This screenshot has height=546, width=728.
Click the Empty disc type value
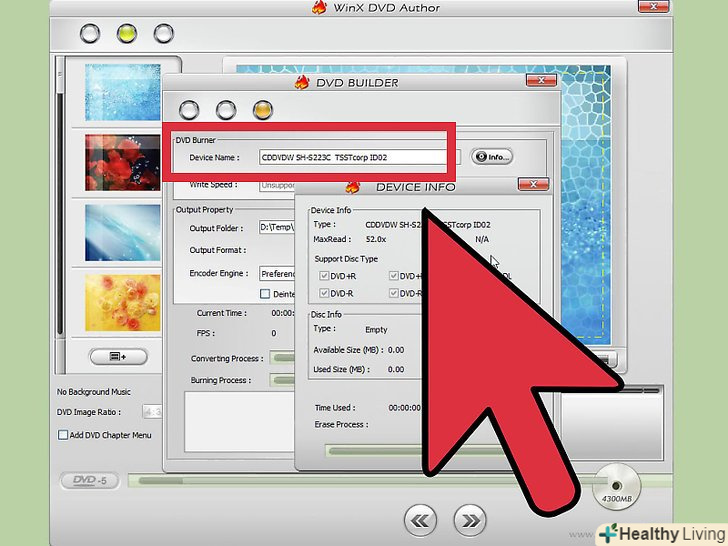(376, 330)
